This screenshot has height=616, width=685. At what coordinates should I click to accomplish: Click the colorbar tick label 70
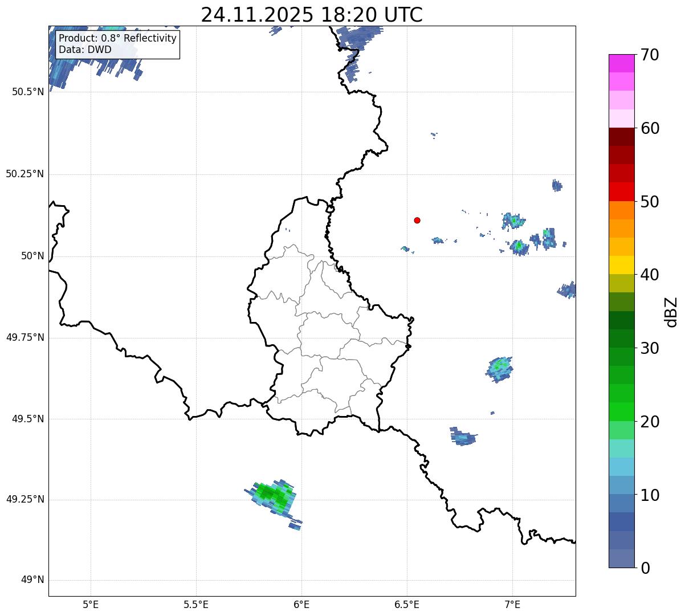[650, 55]
